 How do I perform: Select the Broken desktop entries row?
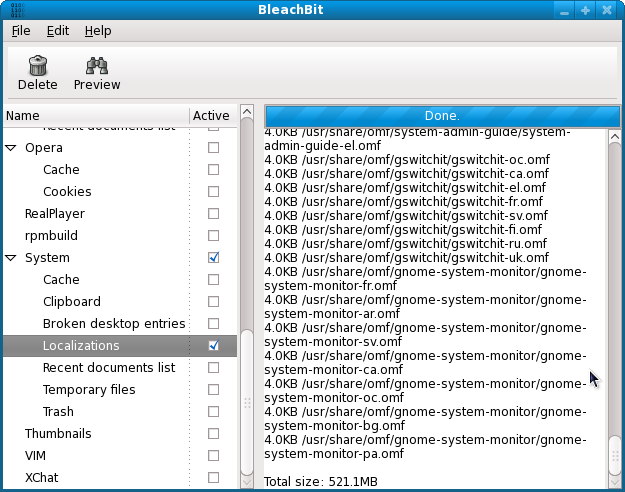(x=120, y=323)
